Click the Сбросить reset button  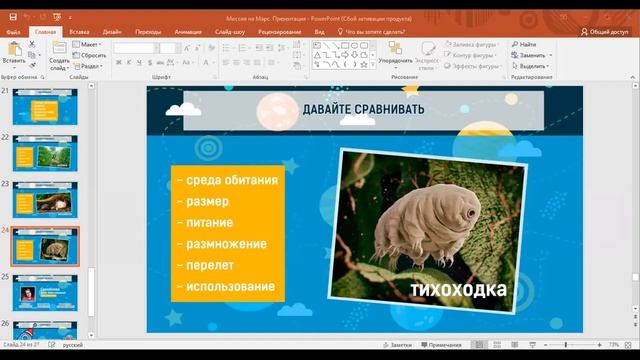click(89, 55)
